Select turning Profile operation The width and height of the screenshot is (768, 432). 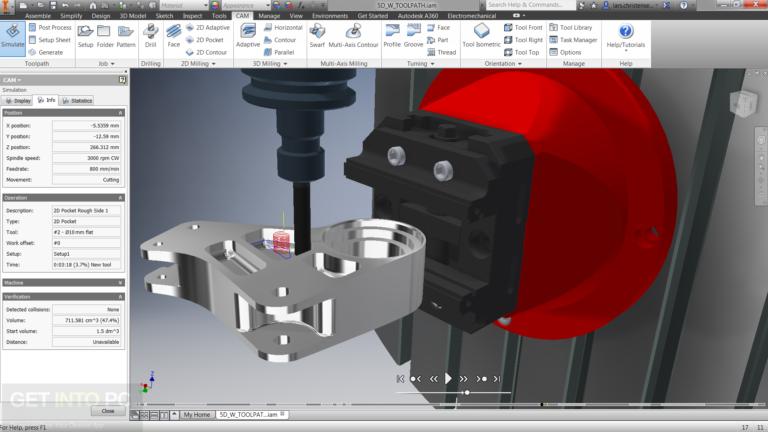(392, 36)
